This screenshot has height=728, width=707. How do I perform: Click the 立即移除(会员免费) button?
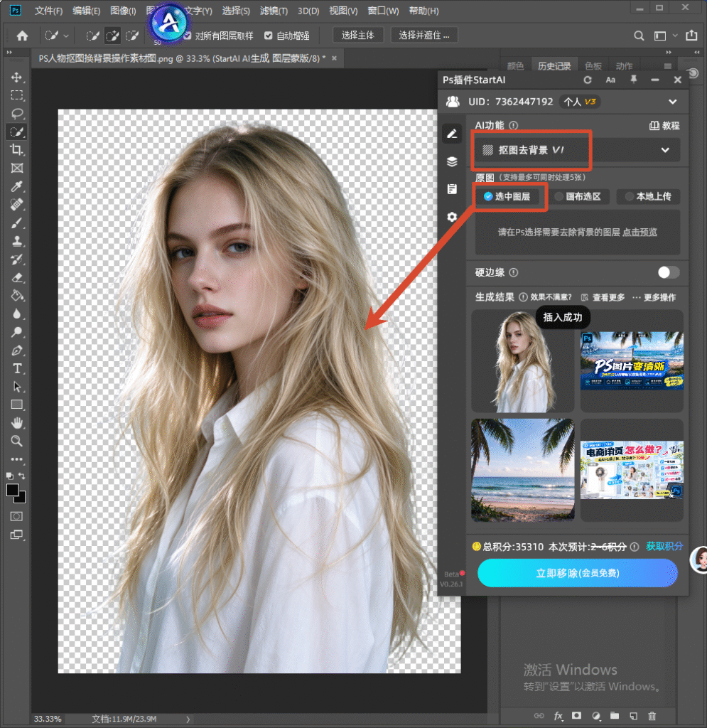(577, 573)
